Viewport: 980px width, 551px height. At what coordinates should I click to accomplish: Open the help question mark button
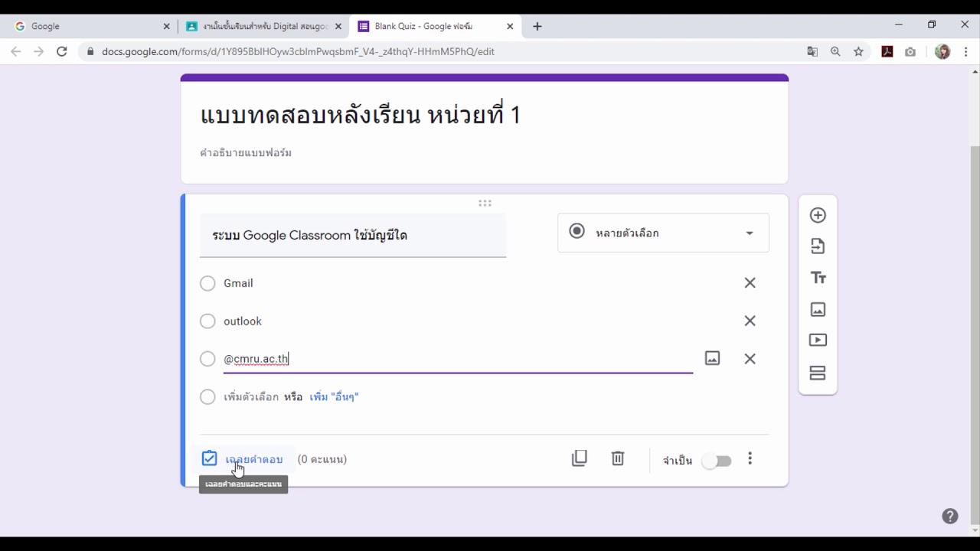click(949, 516)
